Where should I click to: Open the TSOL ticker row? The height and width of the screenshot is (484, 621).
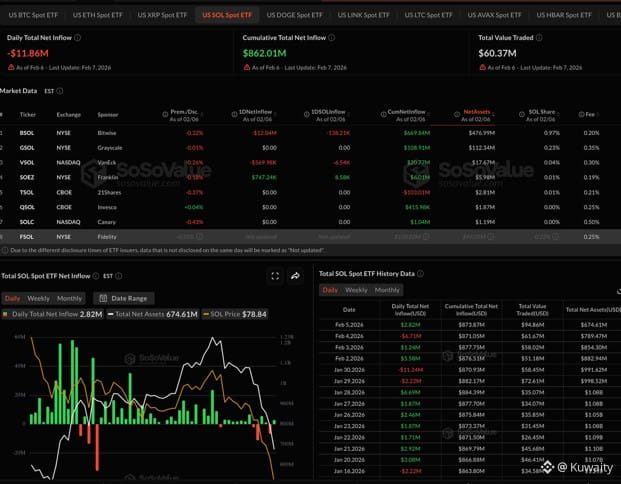pos(27,192)
